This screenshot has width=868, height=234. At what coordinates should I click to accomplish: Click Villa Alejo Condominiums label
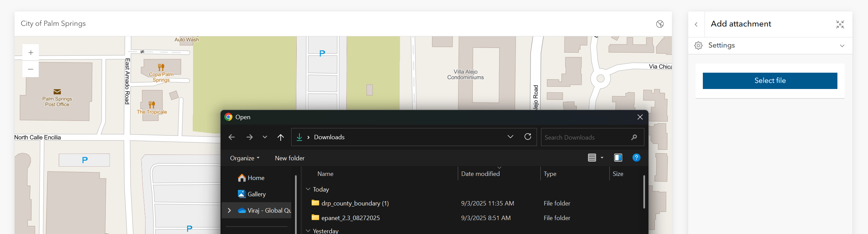point(465,75)
